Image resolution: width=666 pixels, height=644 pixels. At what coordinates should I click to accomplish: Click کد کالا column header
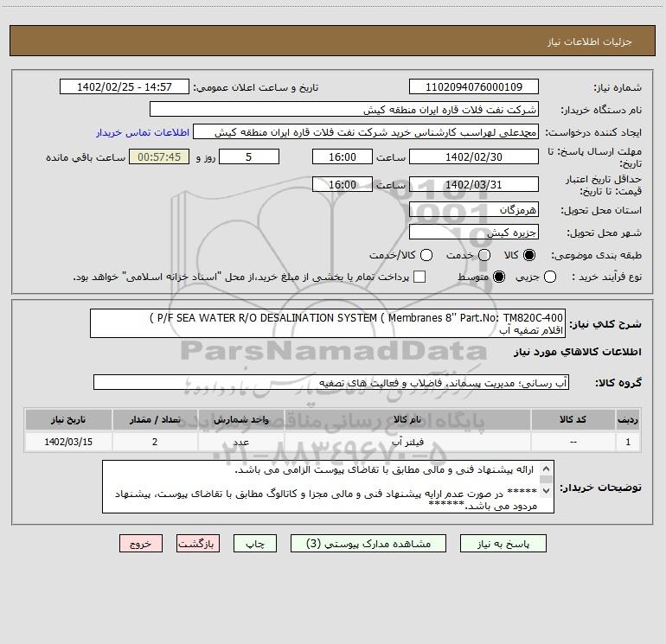tap(573, 419)
